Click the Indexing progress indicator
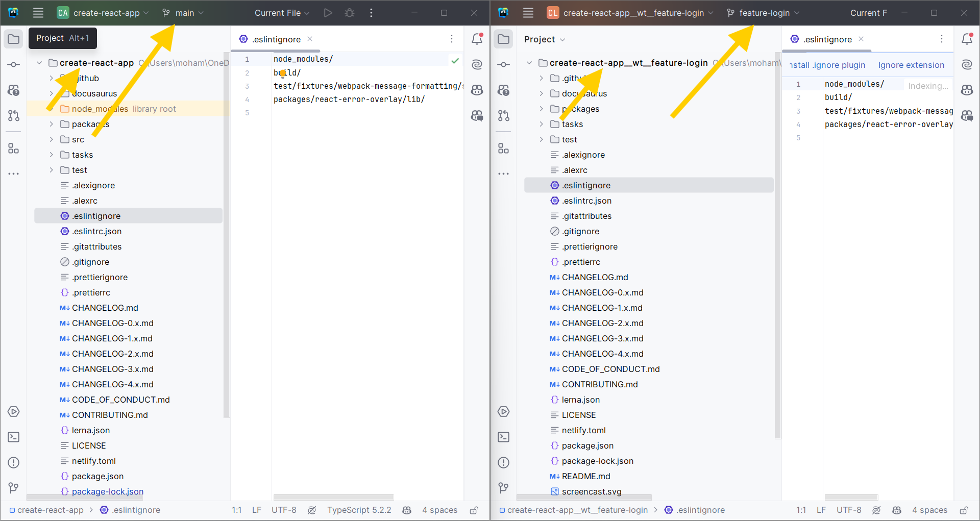980x521 pixels. 928,86
